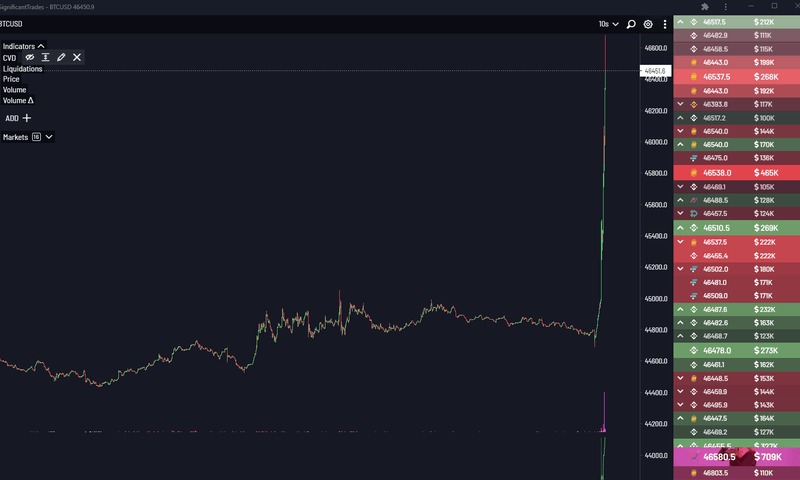800x480 pixels.
Task: Select the 46509.0 trade price
Action: click(715, 295)
